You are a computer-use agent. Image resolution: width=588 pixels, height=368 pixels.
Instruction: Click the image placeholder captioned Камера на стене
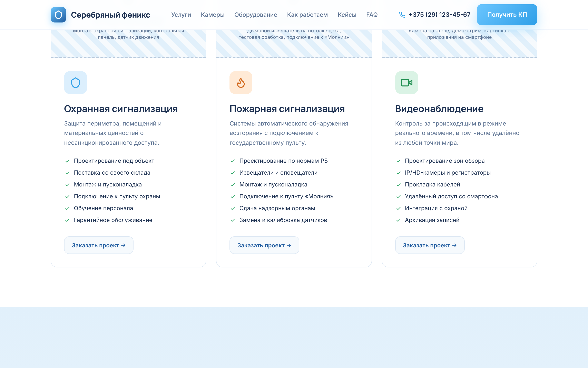click(x=459, y=44)
